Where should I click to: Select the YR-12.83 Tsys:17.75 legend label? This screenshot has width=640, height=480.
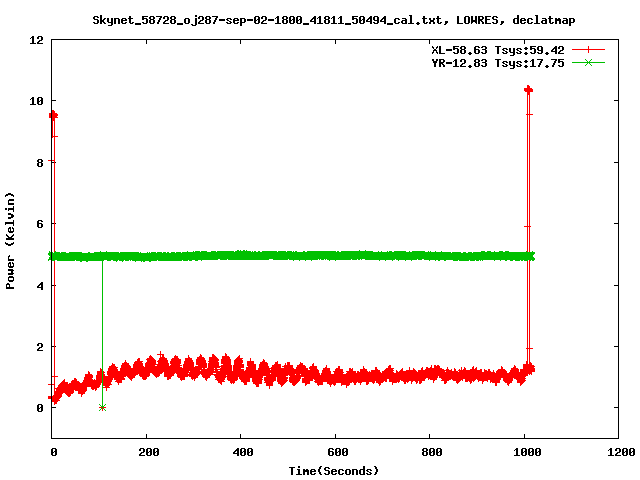(x=498, y=63)
